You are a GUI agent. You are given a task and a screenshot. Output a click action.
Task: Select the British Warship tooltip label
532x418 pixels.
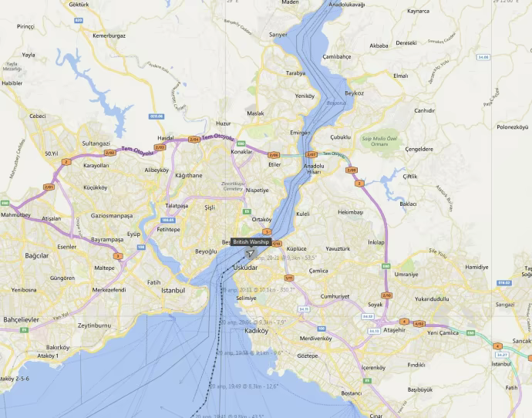tap(251, 242)
